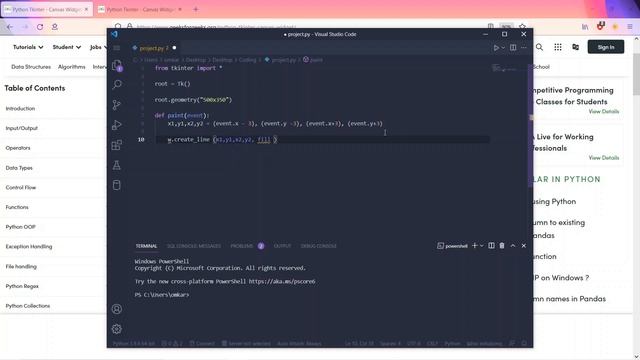Open the Data Structures link
Viewport: 640px width, 360px height.
coord(31,67)
